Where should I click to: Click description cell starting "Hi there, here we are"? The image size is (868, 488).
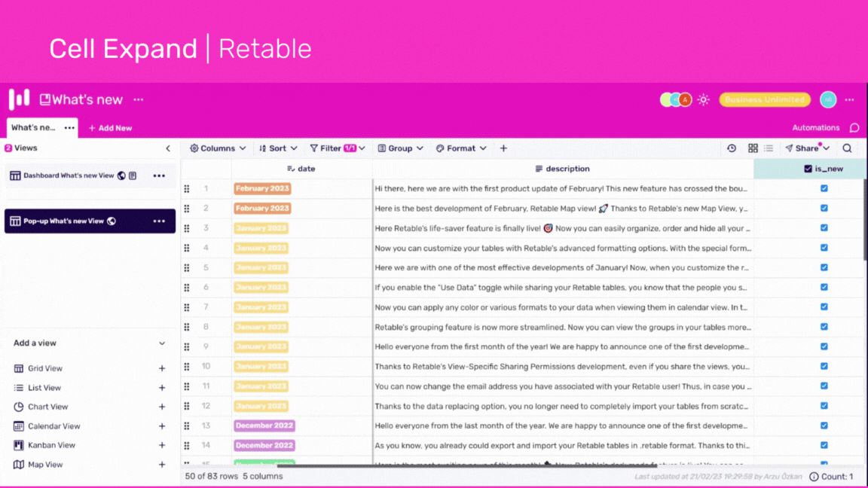point(563,189)
